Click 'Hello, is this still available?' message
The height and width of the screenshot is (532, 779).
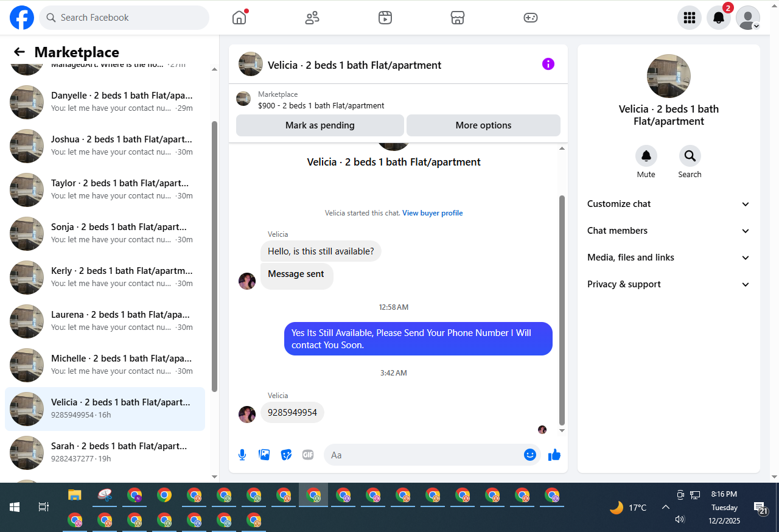pos(321,251)
